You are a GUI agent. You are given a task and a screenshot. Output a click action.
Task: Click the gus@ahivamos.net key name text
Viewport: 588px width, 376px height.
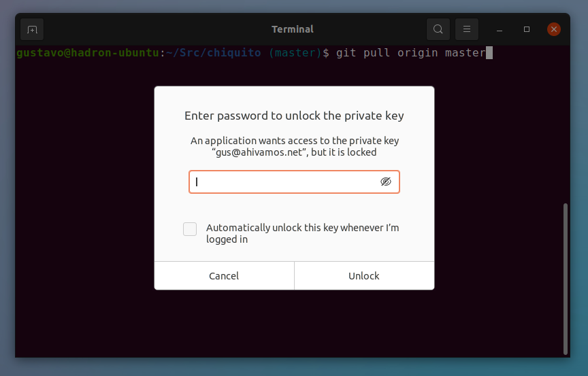coord(259,152)
